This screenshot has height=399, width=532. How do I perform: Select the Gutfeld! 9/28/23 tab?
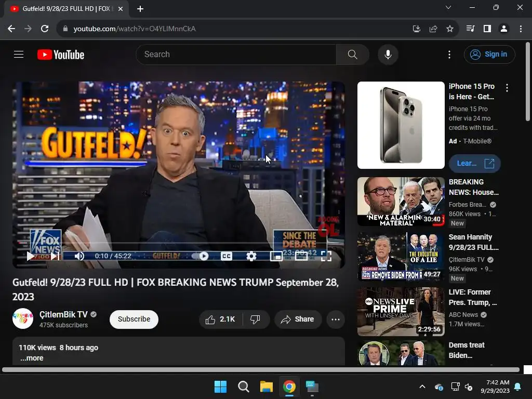click(x=66, y=9)
